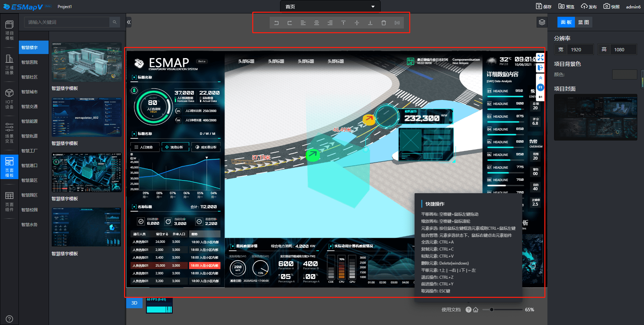This screenshot has width=644, height=325.
Task: Switch to the 面板 panel mode
Action: [566, 22]
